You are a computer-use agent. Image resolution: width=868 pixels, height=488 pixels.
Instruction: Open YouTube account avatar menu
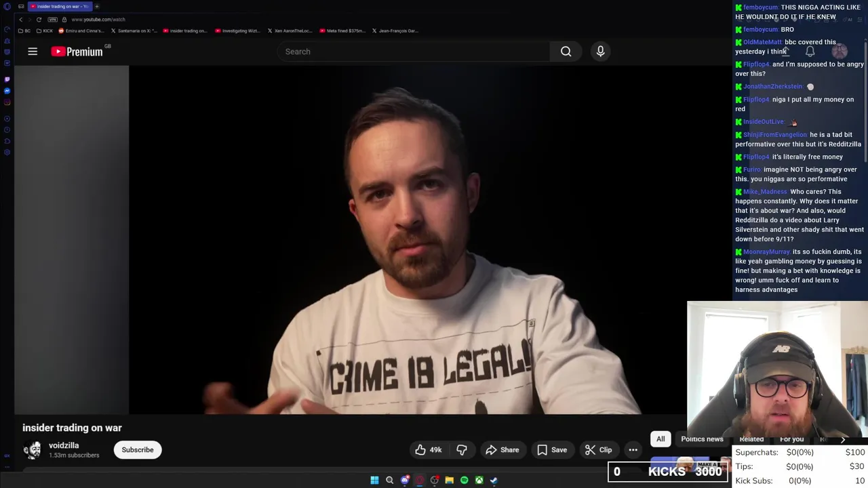840,52
